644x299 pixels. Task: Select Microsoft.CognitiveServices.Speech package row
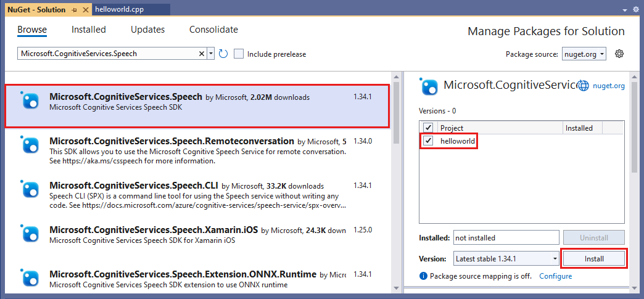(197, 105)
